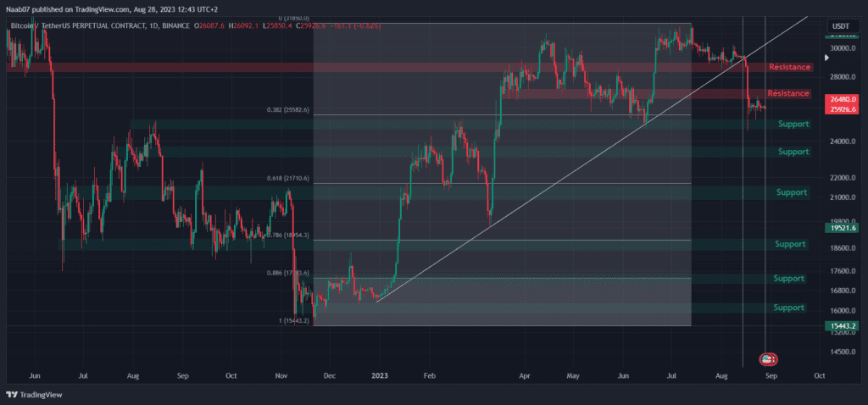Click the green 19521.6 price tag

[841, 227]
